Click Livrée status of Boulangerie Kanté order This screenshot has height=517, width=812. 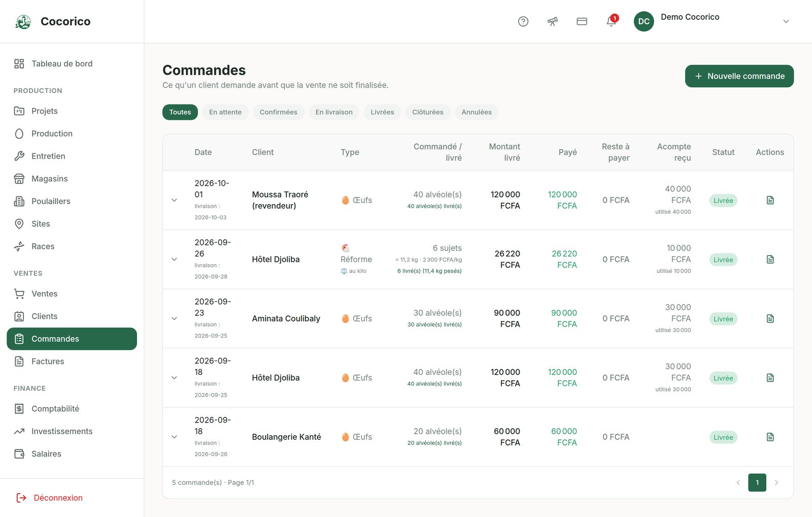723,437
